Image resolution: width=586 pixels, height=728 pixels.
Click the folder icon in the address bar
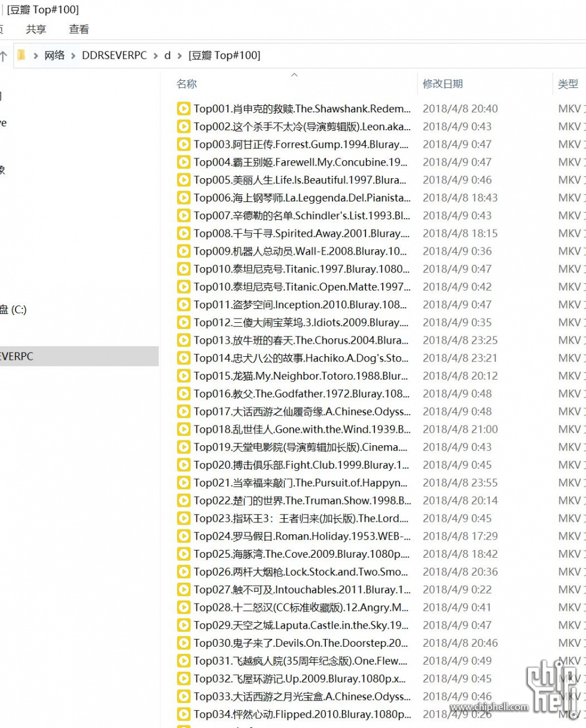click(22, 55)
